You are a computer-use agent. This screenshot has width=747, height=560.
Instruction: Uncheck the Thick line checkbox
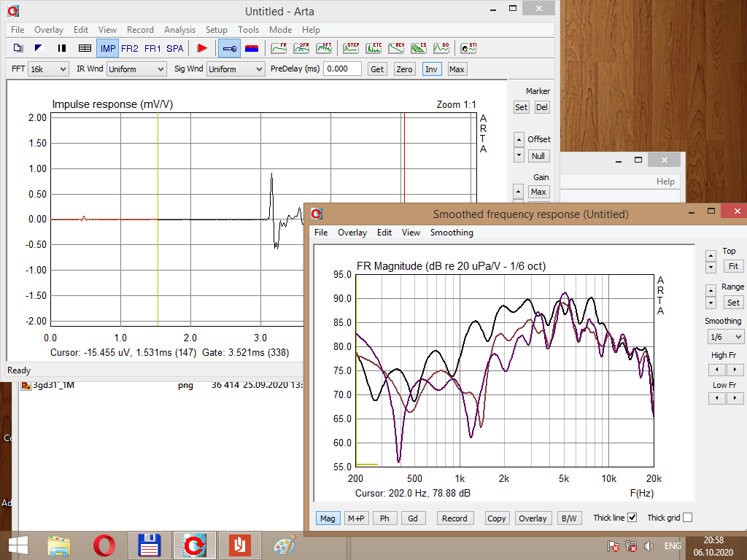632,518
